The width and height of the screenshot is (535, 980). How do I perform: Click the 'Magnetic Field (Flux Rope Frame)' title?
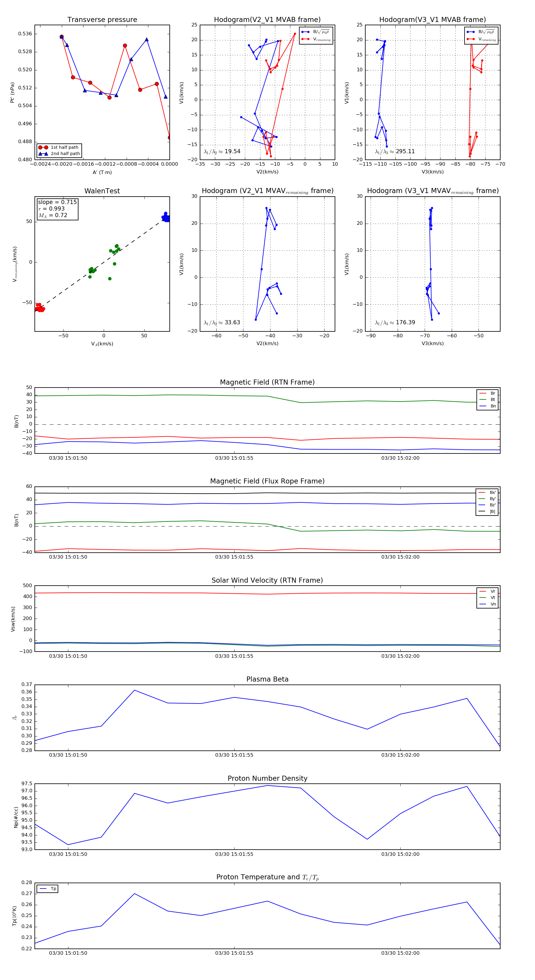tap(267, 481)
